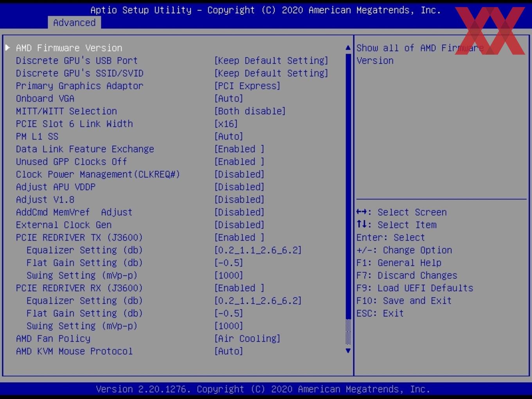The width and height of the screenshot is (532, 399).
Task: Select the AMD KVM Mouse Protocol label
Action: click(74, 351)
